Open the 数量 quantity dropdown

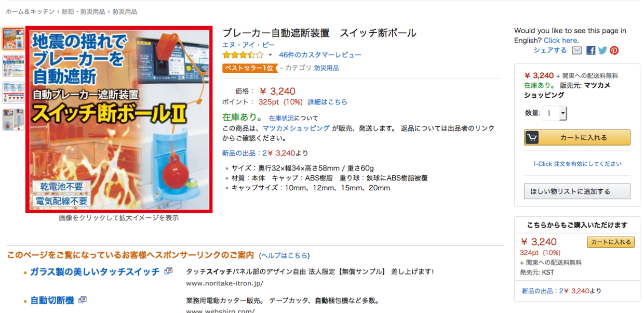(555, 113)
